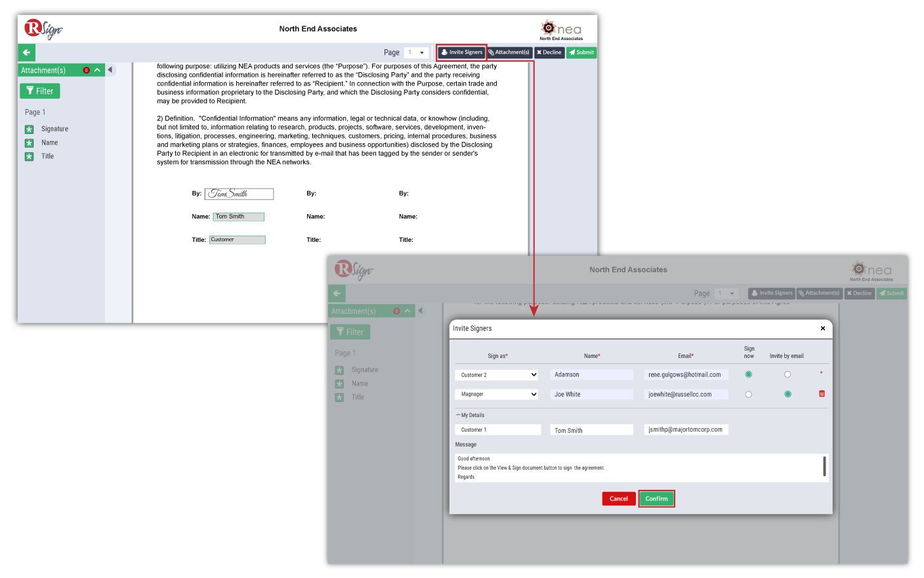924x578 pixels.
Task: Click the Message box scrollbar
Action: (x=824, y=466)
